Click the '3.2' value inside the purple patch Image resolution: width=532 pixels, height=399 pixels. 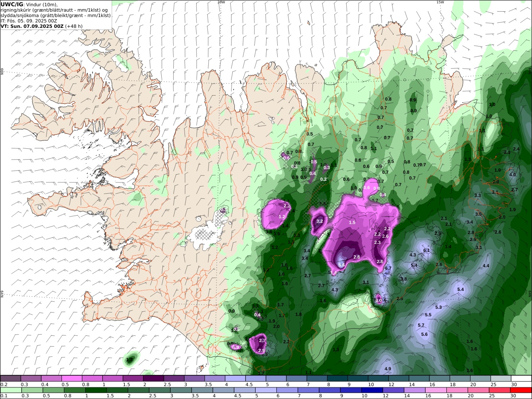tap(320, 222)
